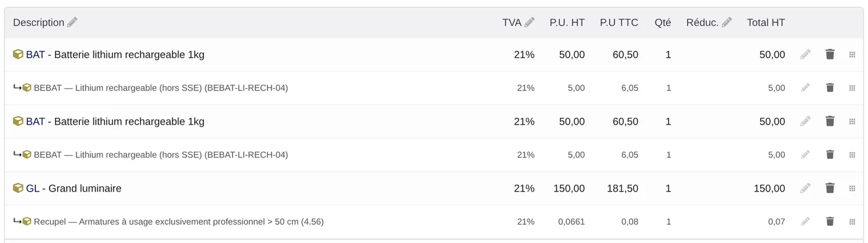Grab the reorder handle on the Recupel row
The width and height of the screenshot is (868, 243).
tap(852, 221)
